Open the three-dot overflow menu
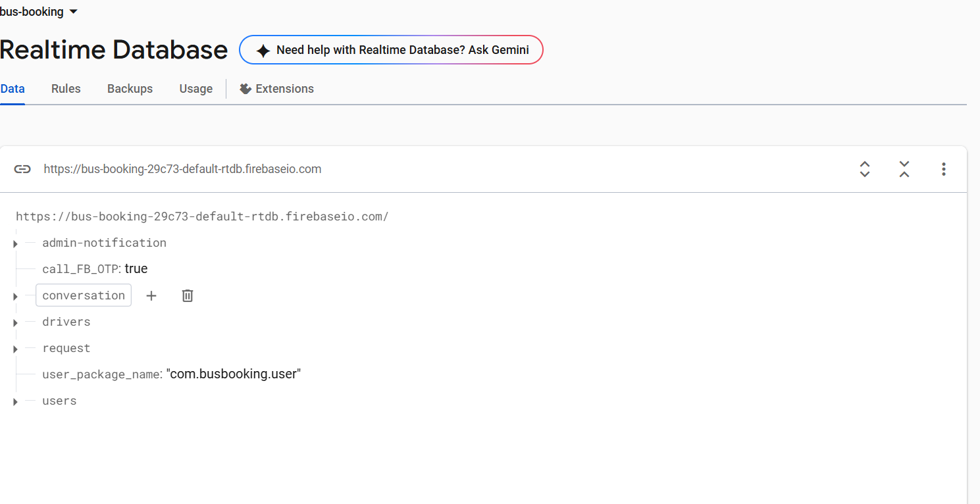The width and height of the screenshot is (980, 504). click(944, 169)
